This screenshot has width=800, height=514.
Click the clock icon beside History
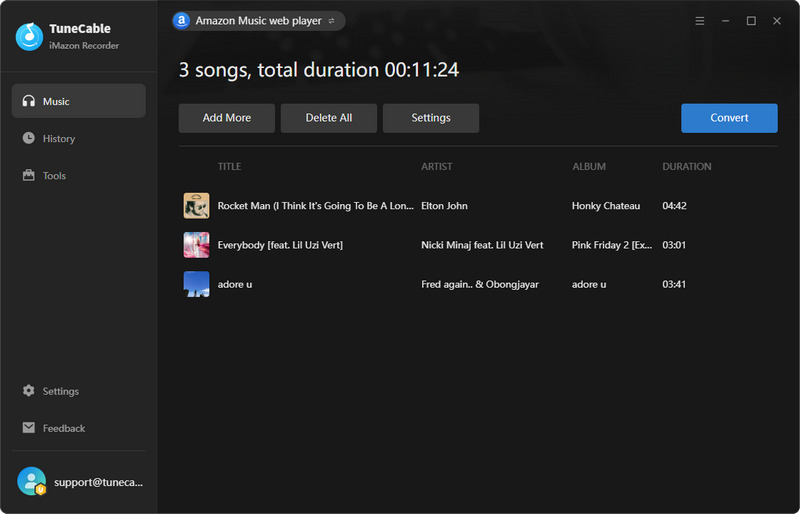29,138
